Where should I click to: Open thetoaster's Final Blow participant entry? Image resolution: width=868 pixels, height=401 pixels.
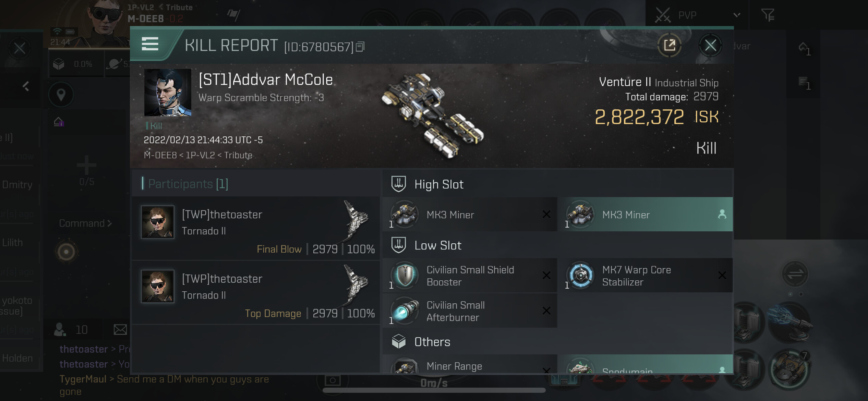[256, 228]
